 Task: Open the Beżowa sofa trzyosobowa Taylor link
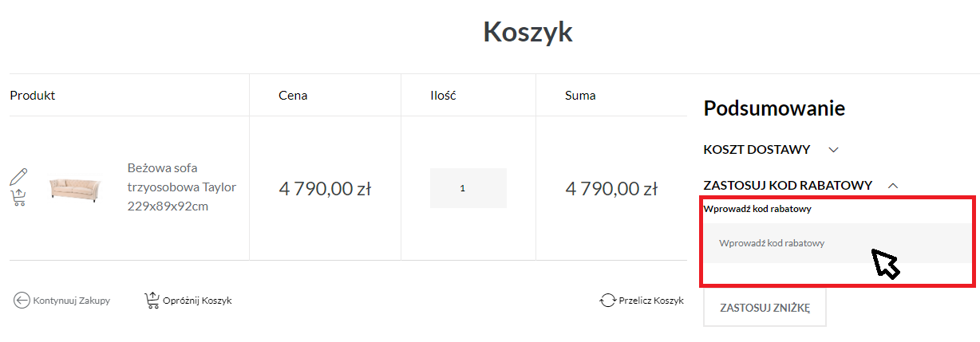tap(182, 187)
